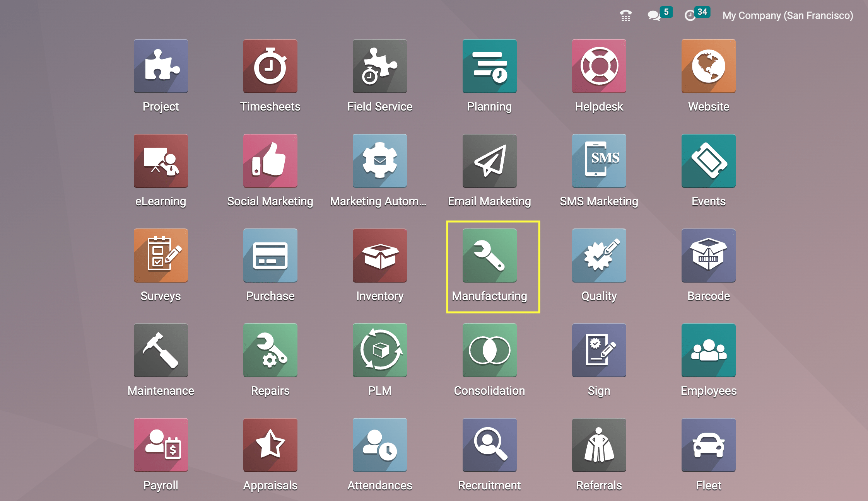868x501 pixels.
Task: Launch the Website globe app
Action: pyautogui.click(x=708, y=66)
